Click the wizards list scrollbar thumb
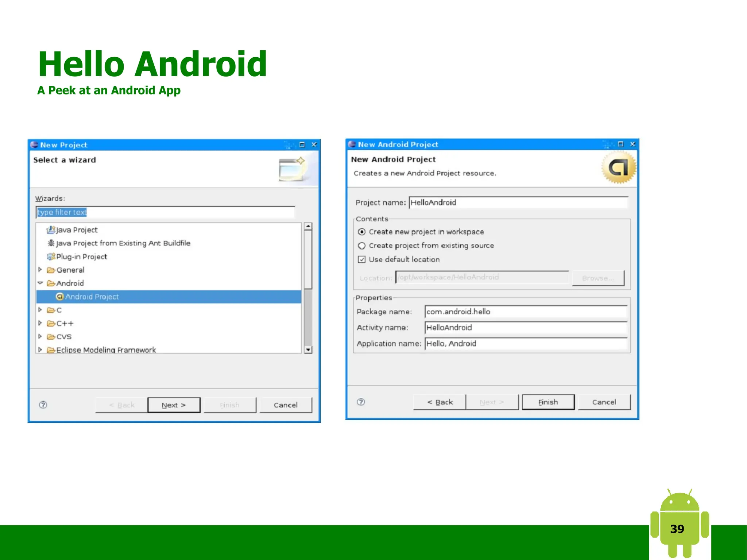This screenshot has height=560, width=747. point(308,260)
